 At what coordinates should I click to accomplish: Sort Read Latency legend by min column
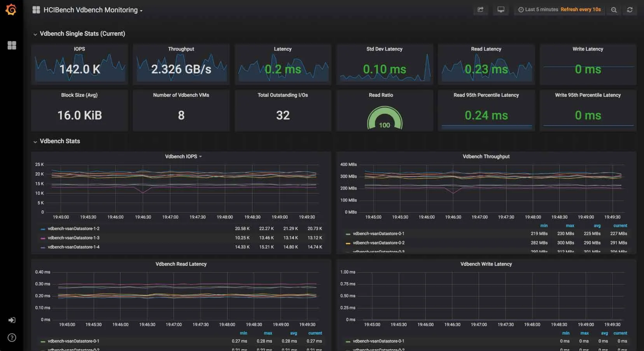tap(243, 333)
